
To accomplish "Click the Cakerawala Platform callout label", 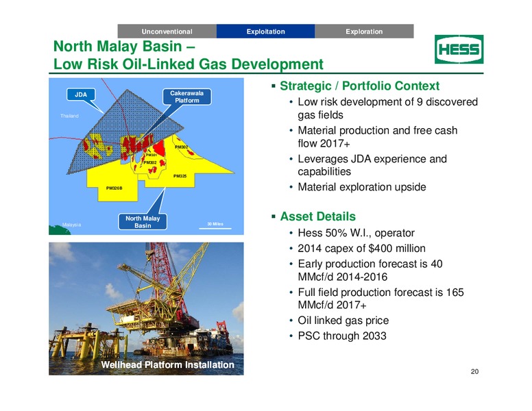I will pos(187,97).
